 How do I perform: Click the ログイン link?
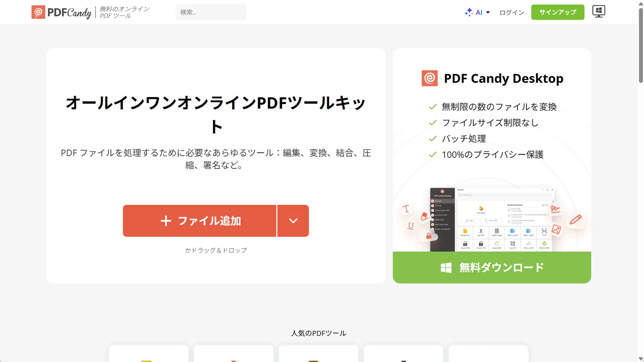(512, 12)
